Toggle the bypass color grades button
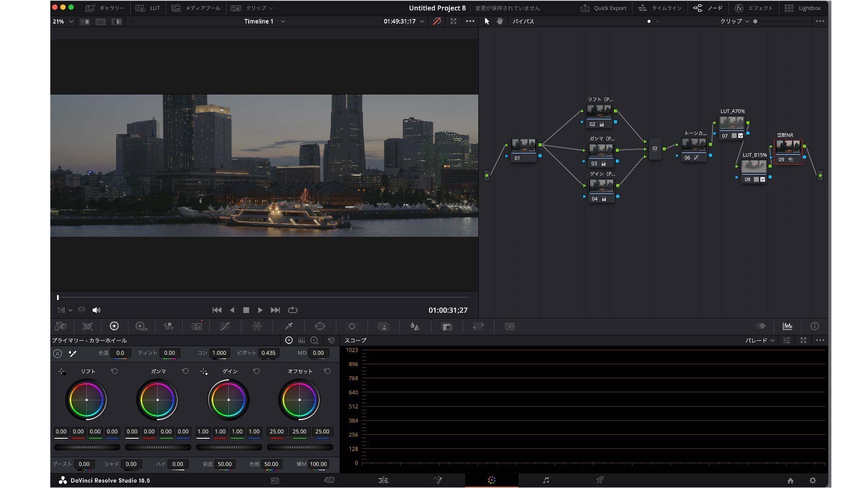This screenshot has width=868, height=488. tap(437, 21)
